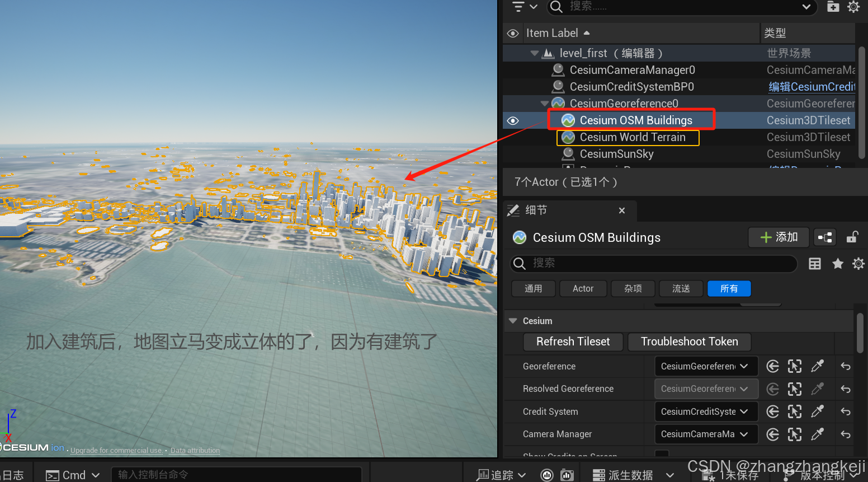Select Resolved Georeference actor in viewport icon
Viewport: 868px width, 482px height.
pyautogui.click(x=795, y=389)
